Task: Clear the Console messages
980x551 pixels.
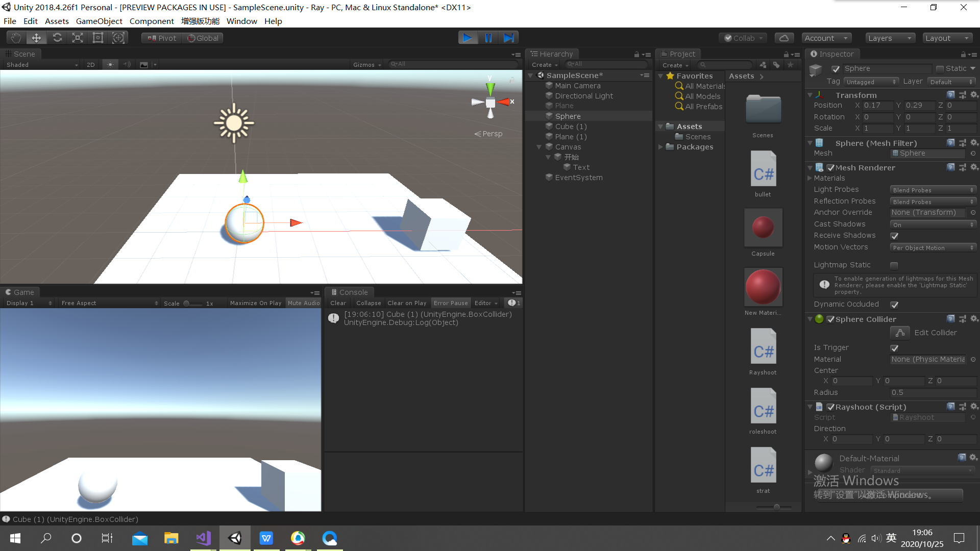Action: point(338,303)
